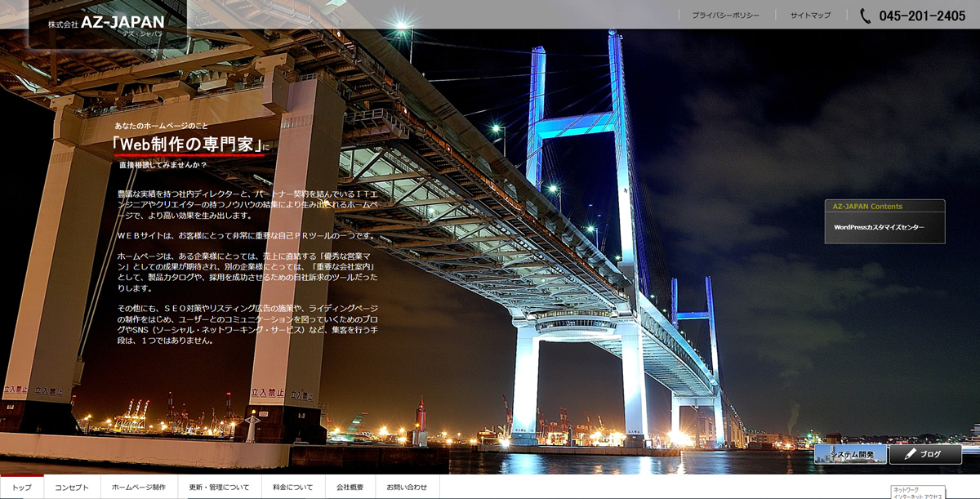
Task: Go to the コンセプト tab
Action: tap(72, 487)
